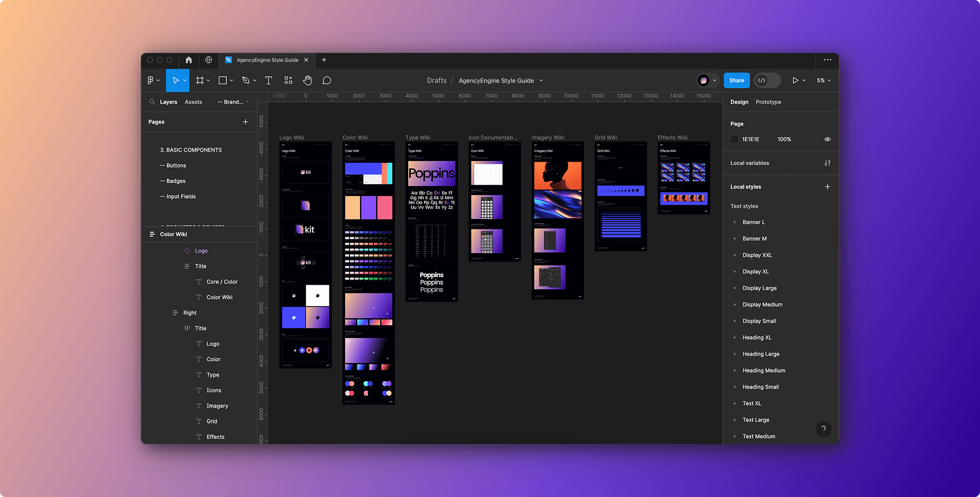Select the Move tool in toolbar
The height and width of the screenshot is (497, 980).
(176, 81)
